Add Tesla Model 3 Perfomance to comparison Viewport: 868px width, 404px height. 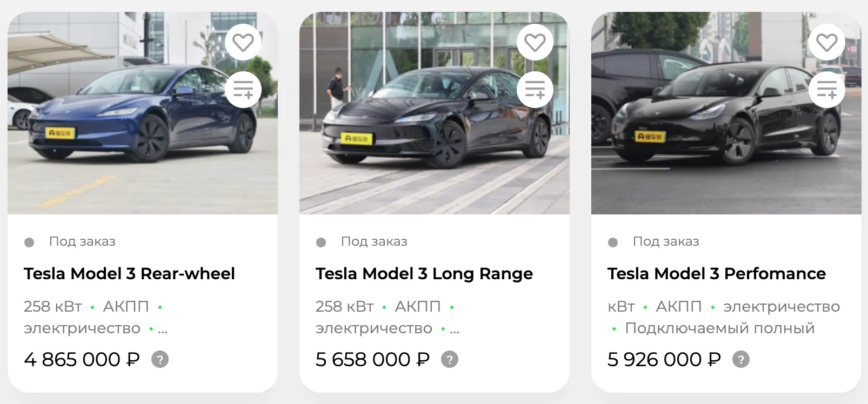point(827,90)
